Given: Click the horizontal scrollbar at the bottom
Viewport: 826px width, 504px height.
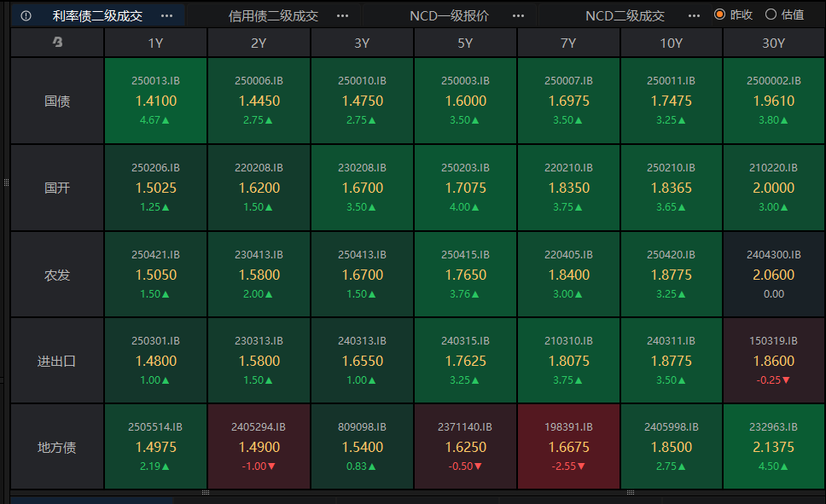Looking at the screenshot, I should click(x=92, y=500).
